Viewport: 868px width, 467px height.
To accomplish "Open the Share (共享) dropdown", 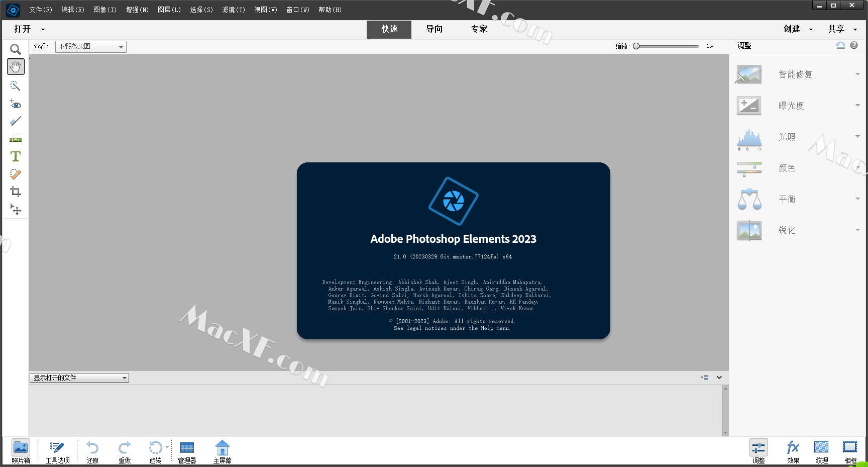I will point(842,29).
